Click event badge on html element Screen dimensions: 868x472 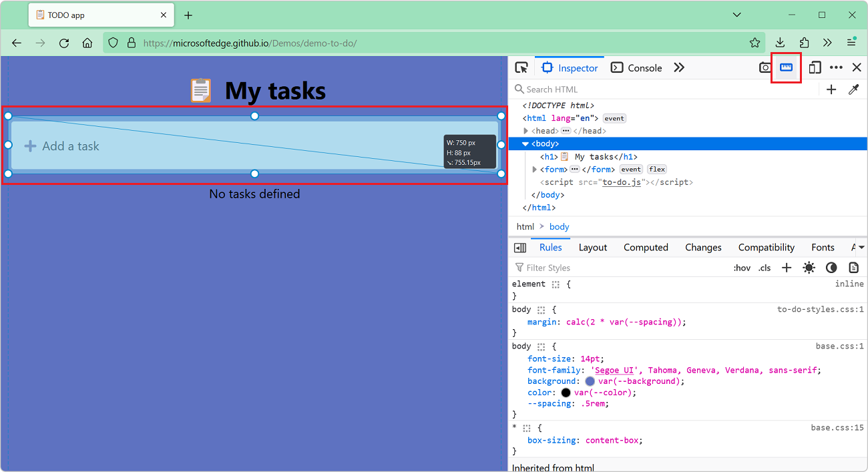pyautogui.click(x=614, y=118)
